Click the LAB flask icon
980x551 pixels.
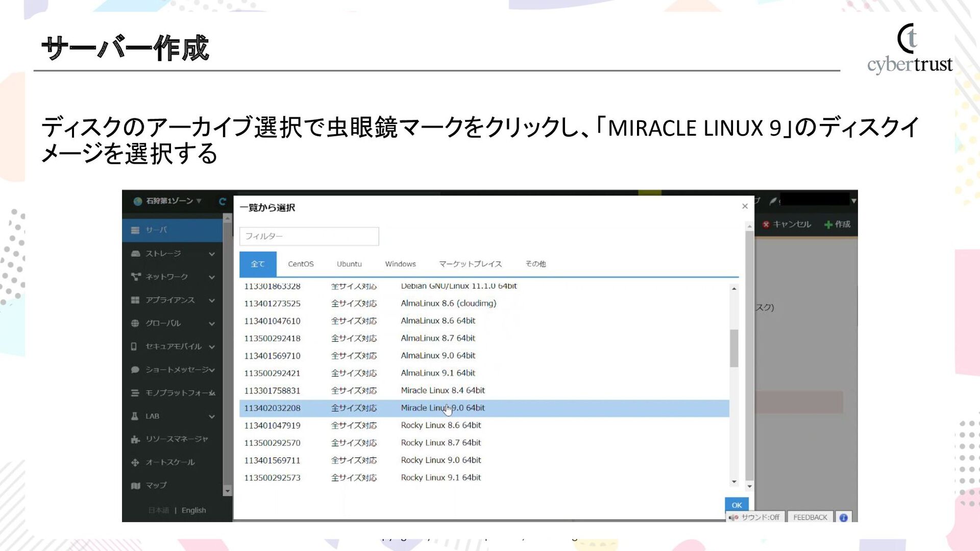tap(135, 416)
